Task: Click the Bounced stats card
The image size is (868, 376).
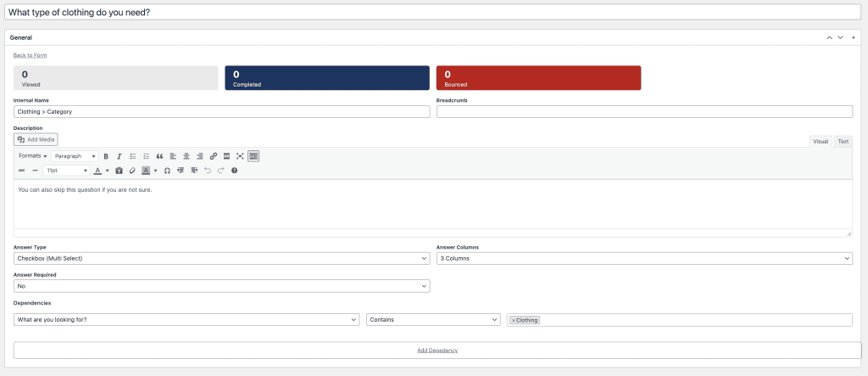Action: coord(538,77)
